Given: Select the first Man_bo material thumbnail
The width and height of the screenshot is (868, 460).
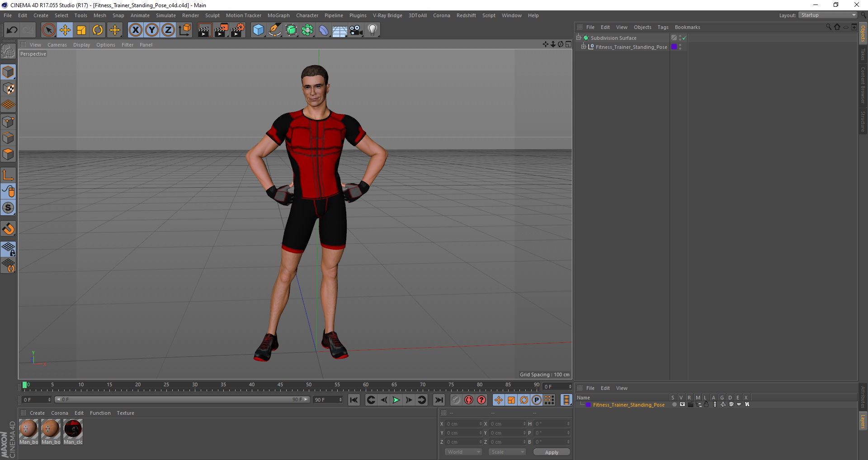Looking at the screenshot, I should 28,428.
